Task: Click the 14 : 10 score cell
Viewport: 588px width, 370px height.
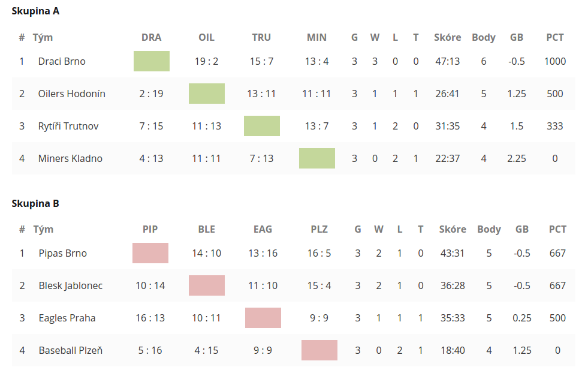Action: [207, 253]
